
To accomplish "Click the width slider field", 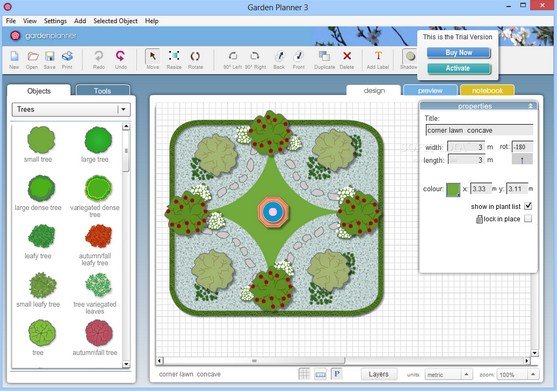I will pos(465,147).
